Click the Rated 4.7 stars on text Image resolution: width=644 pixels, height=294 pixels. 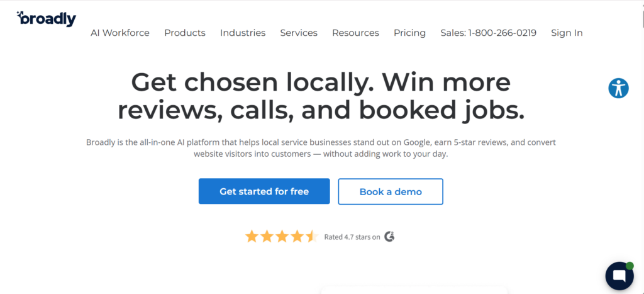[x=352, y=237]
